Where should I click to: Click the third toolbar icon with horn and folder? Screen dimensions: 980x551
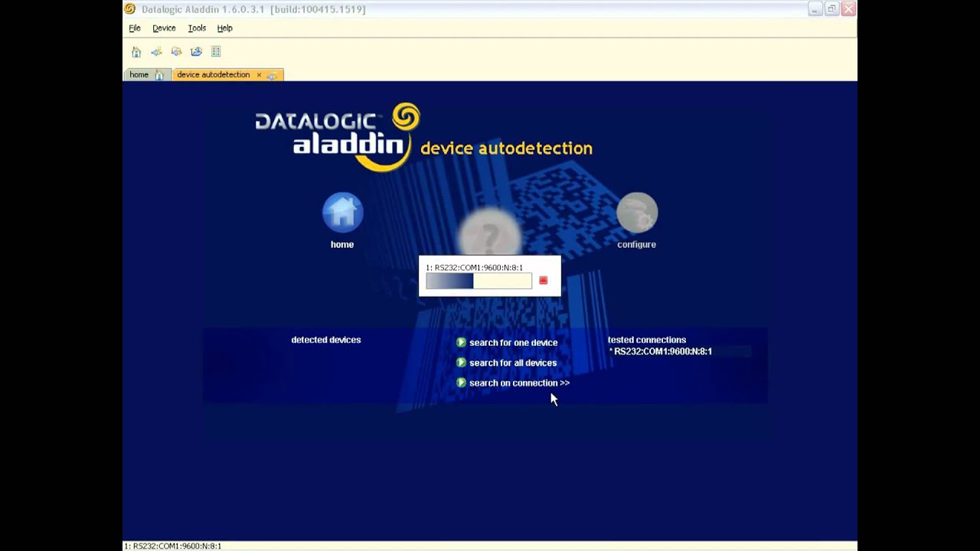[176, 52]
